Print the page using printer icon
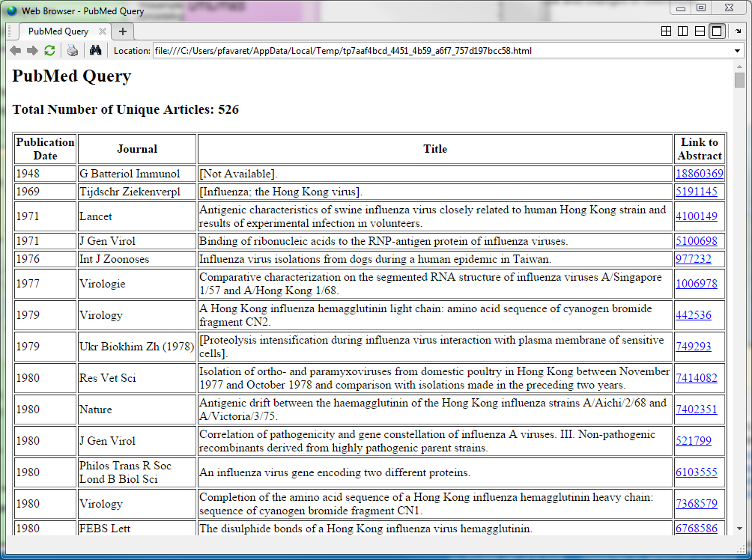752x560 pixels. (73, 50)
